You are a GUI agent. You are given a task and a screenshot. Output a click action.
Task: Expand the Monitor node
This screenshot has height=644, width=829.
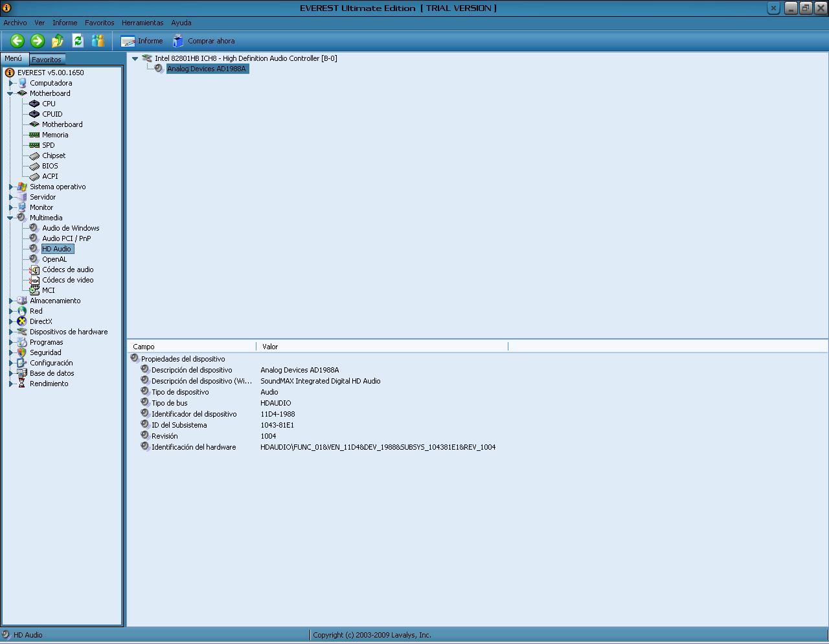click(x=10, y=207)
